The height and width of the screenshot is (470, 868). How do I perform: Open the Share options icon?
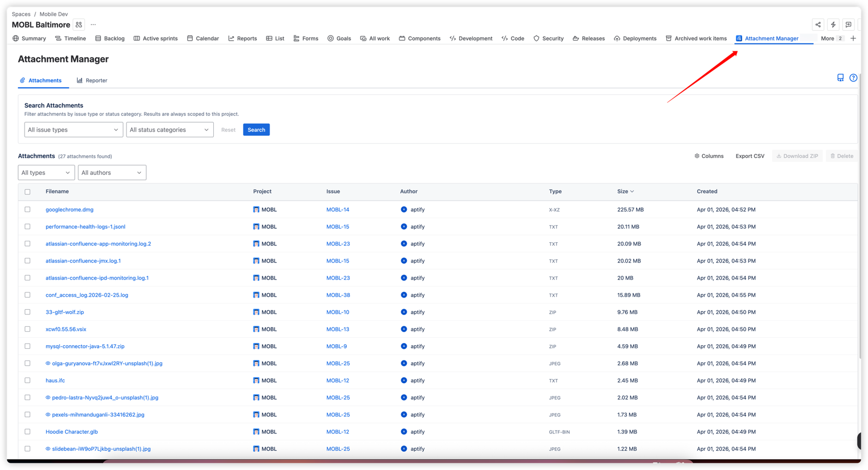818,24
